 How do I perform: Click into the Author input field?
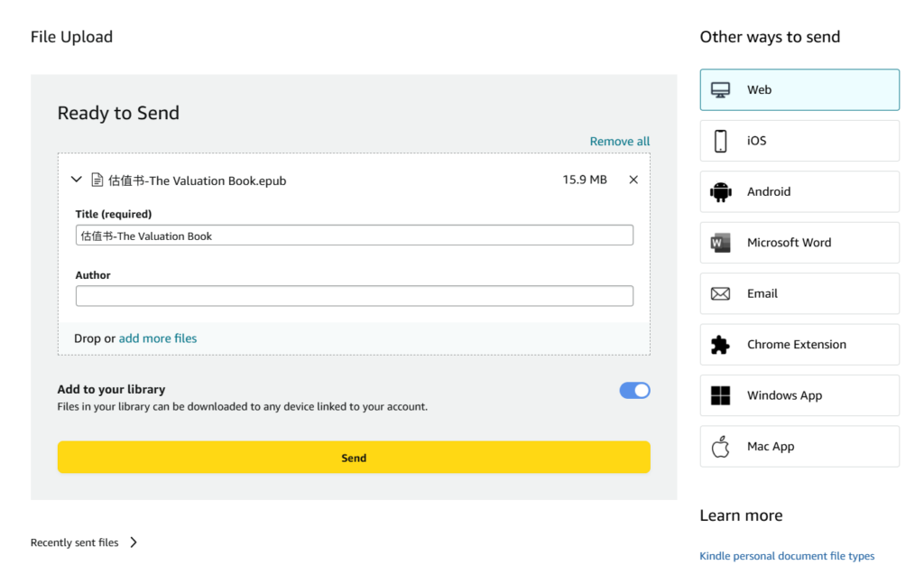(354, 296)
